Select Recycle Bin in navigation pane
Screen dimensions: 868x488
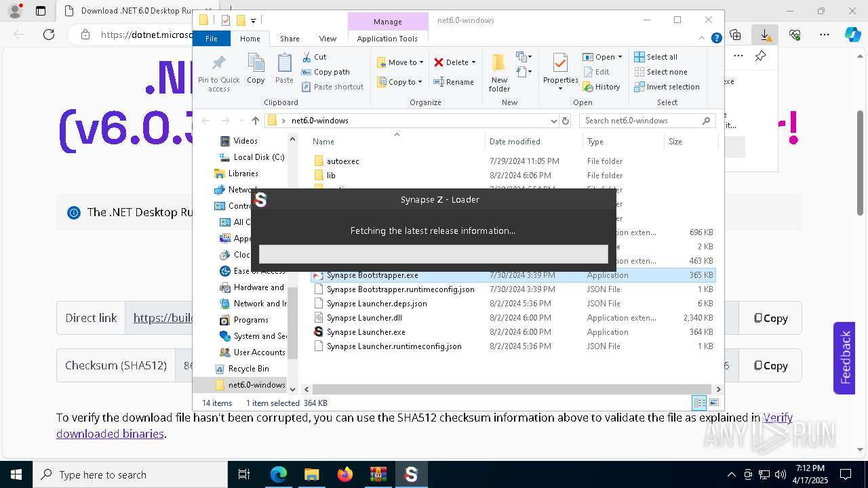click(248, 369)
